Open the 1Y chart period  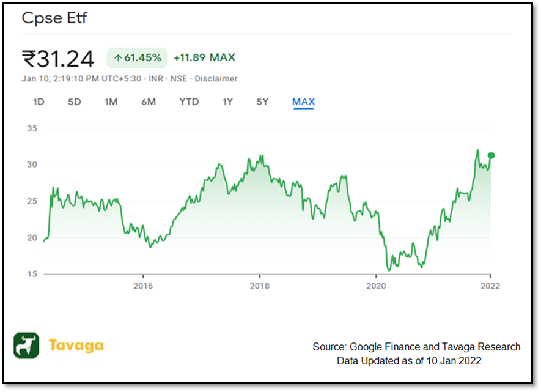pos(227,102)
